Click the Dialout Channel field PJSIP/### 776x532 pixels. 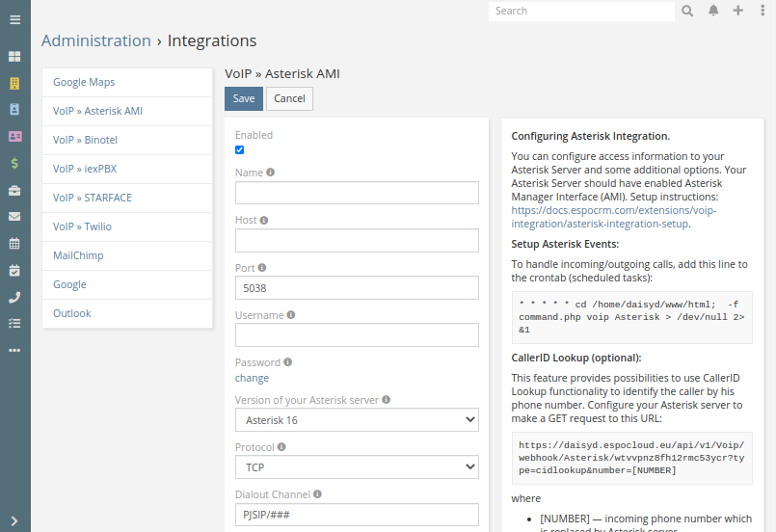click(357, 515)
